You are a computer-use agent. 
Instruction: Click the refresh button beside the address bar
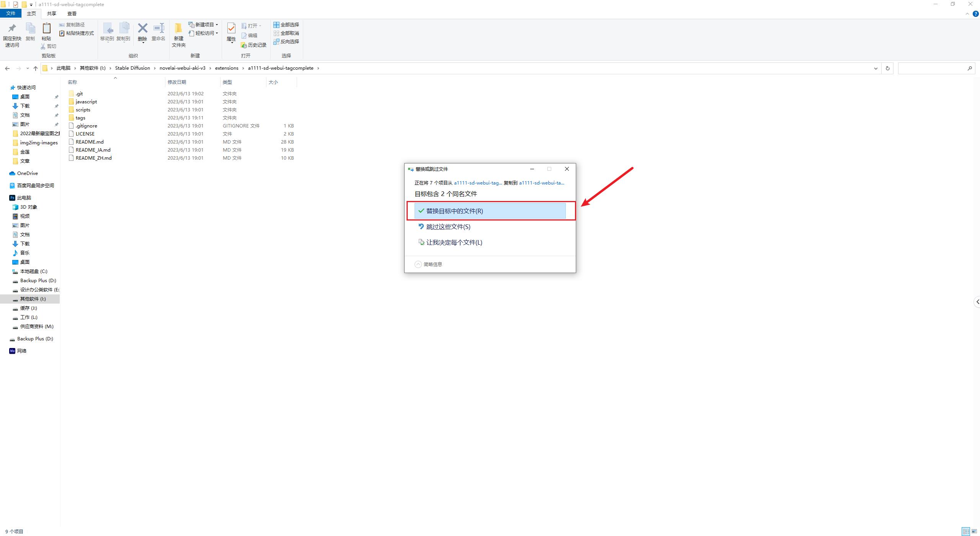coord(887,69)
